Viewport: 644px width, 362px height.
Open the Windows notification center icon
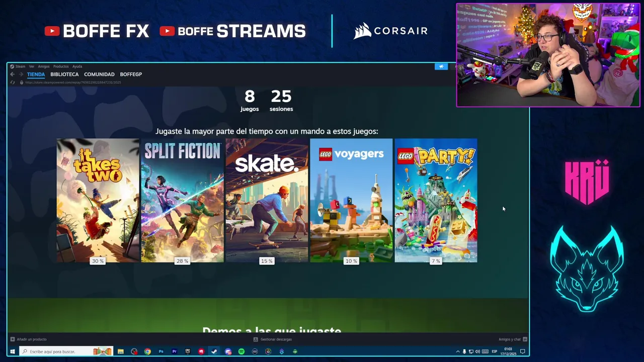[523, 351]
